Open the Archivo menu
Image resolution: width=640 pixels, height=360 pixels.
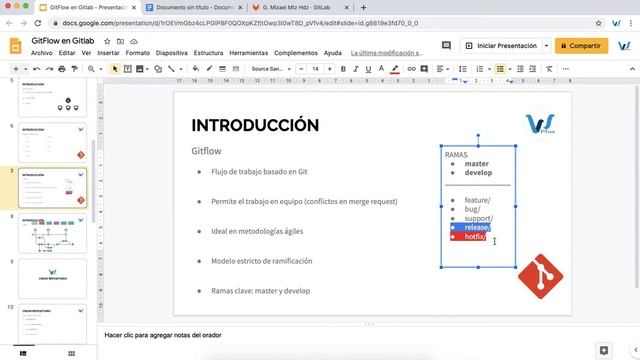pyautogui.click(x=42, y=53)
